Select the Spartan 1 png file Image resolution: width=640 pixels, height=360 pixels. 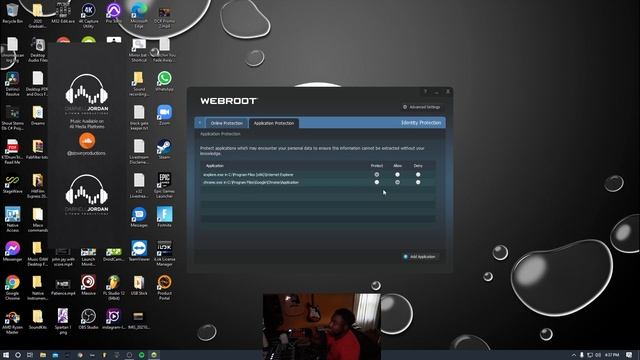click(x=63, y=321)
